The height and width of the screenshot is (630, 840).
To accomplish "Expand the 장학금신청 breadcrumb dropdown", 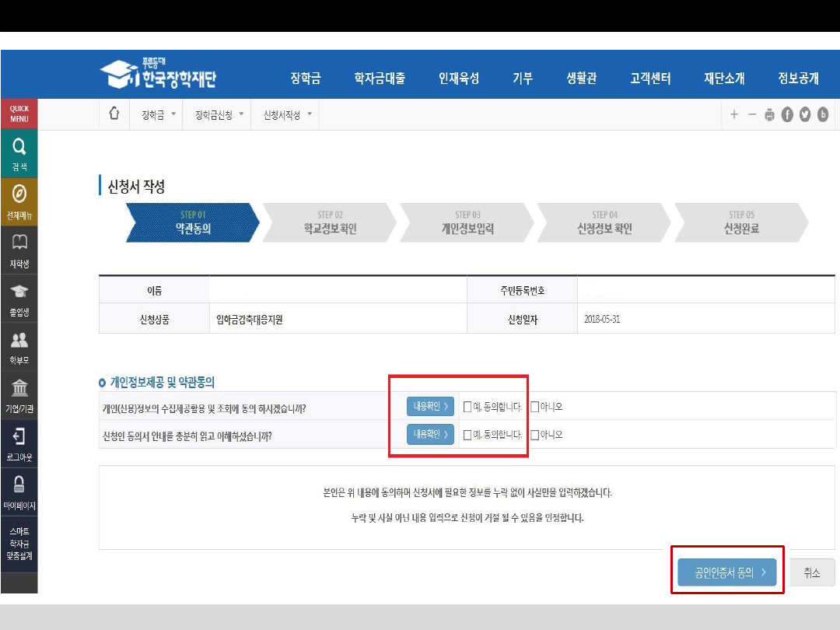I will [x=219, y=115].
